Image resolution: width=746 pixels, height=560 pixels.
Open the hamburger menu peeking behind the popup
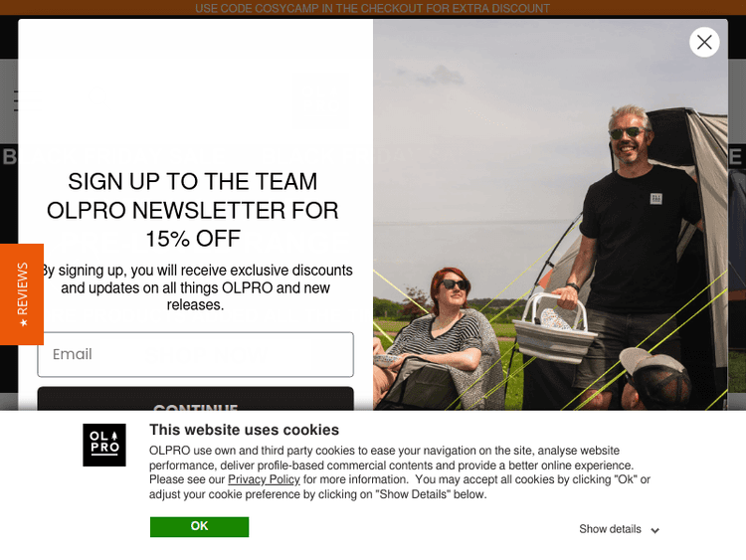(x=16, y=100)
